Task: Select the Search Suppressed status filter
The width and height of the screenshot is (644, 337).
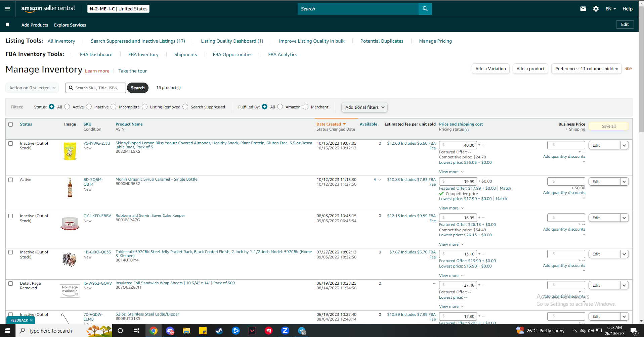Action: (x=185, y=107)
